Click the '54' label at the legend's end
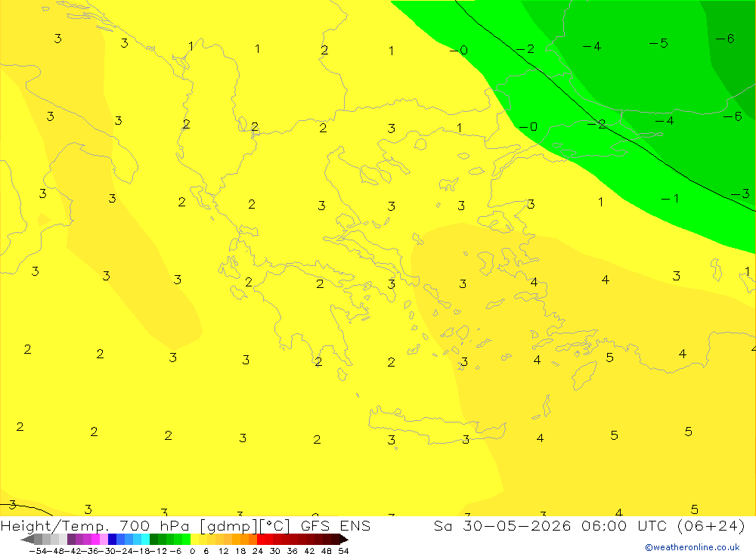This screenshot has width=756, height=554. (343, 551)
